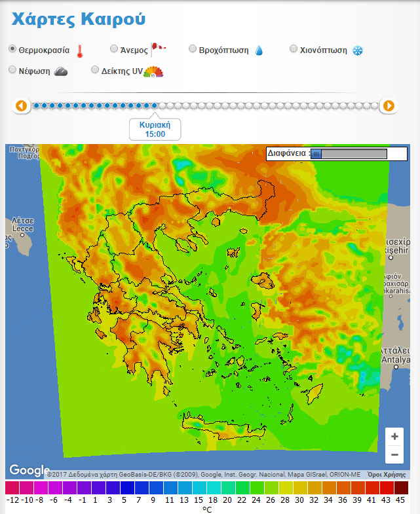Click the snowflake icon next to Χιονόπτωση
This screenshot has height=514, width=420.
358,50
